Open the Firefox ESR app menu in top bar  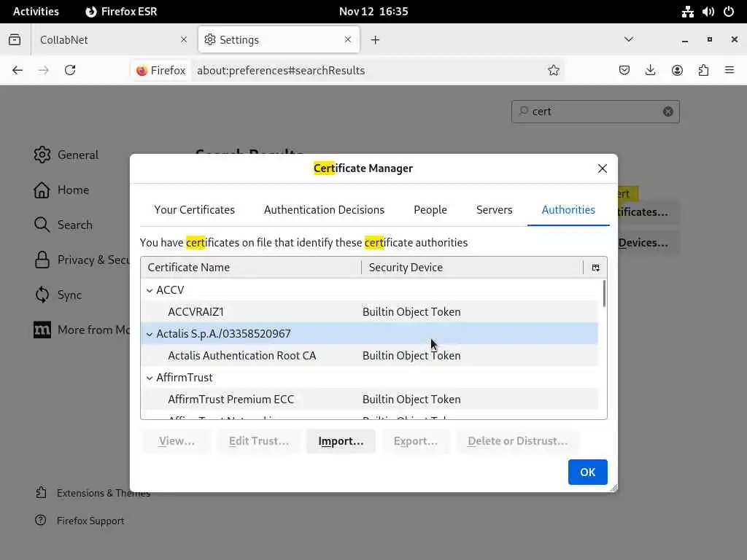(121, 12)
